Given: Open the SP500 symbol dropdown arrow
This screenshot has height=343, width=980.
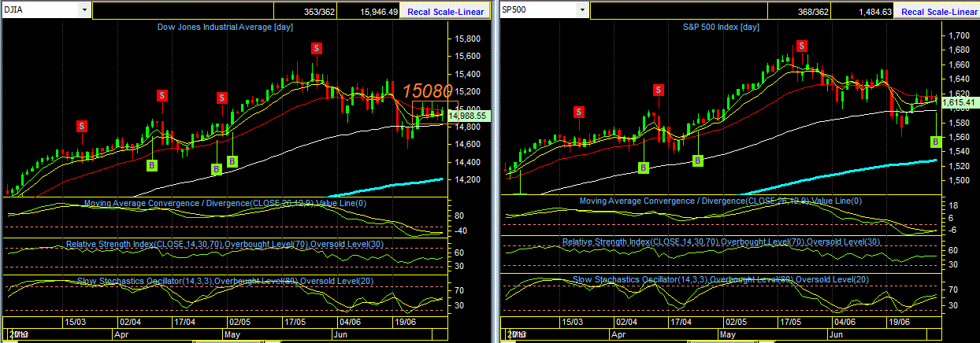Looking at the screenshot, I should point(583,10).
